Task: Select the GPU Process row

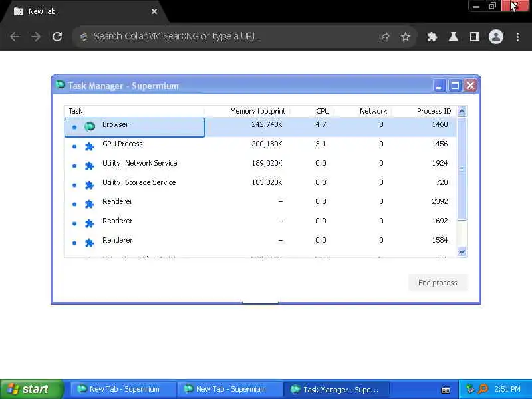Action: [260, 146]
